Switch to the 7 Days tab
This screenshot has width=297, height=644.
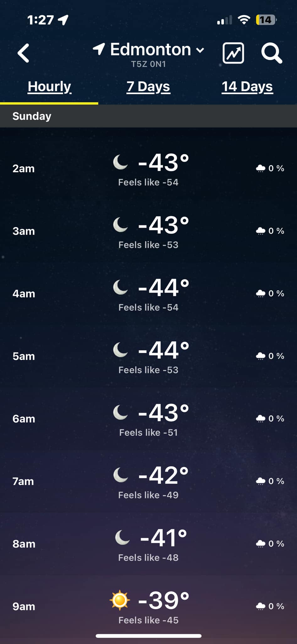148,86
